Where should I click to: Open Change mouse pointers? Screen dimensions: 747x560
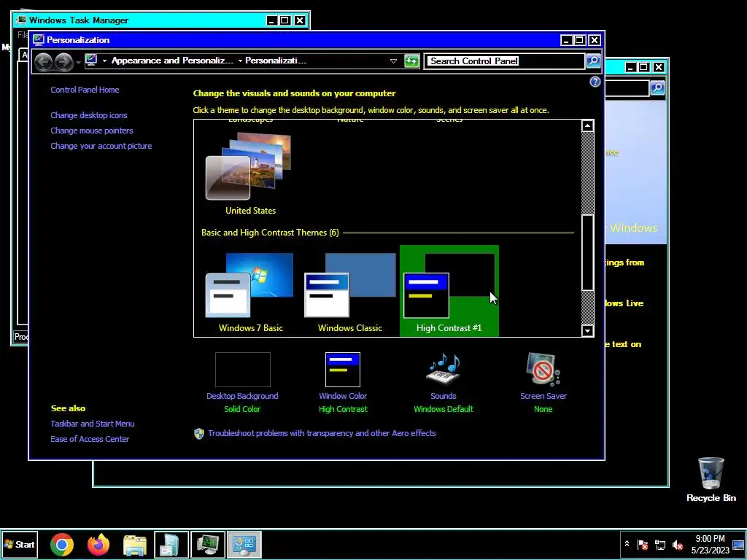(92, 131)
